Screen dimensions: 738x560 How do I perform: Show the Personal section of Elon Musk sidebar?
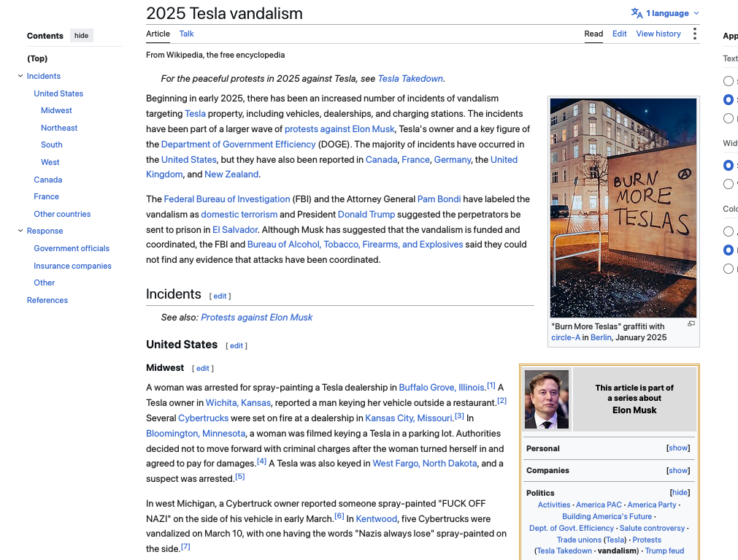click(678, 448)
